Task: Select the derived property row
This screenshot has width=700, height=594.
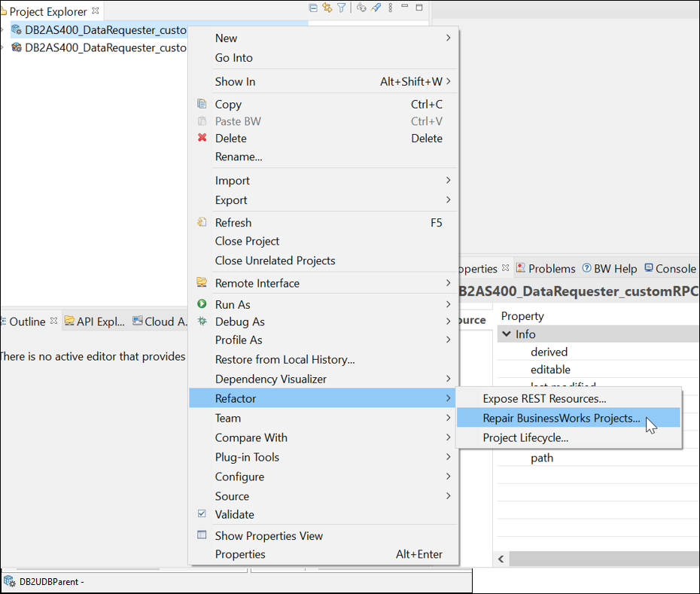Action: [x=598, y=352]
